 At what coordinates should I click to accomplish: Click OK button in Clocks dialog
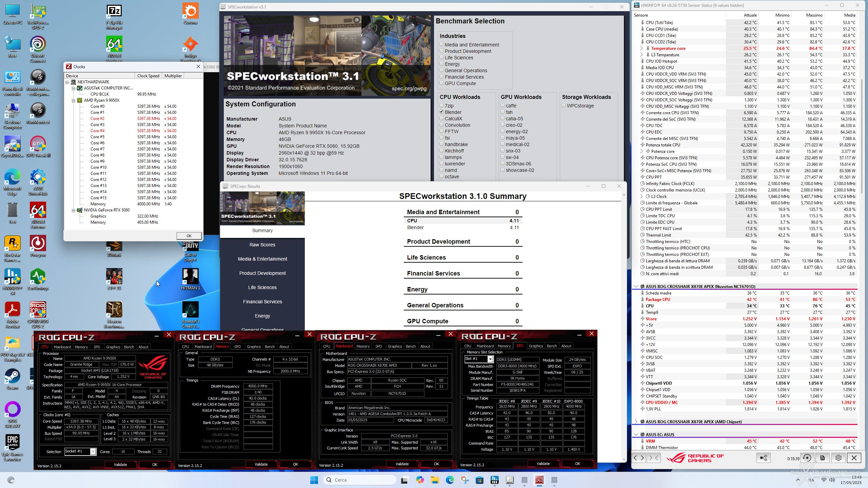coord(189,236)
